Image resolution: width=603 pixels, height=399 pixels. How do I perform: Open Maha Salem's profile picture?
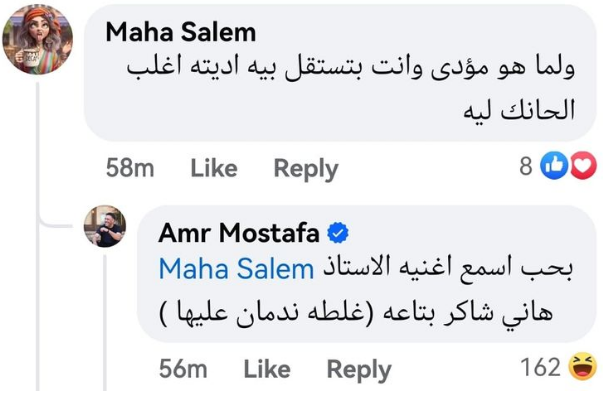(37, 39)
